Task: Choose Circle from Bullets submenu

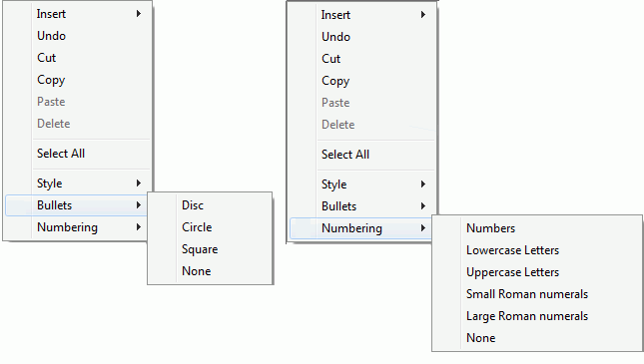Action: pos(210,227)
